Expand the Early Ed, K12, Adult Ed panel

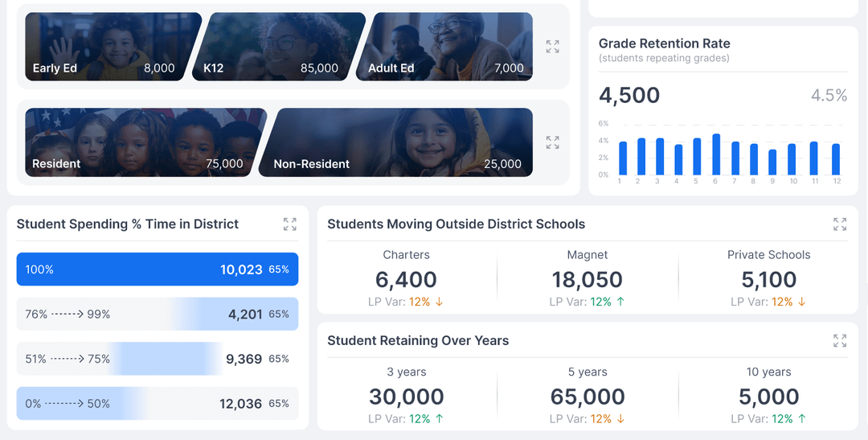tap(552, 47)
